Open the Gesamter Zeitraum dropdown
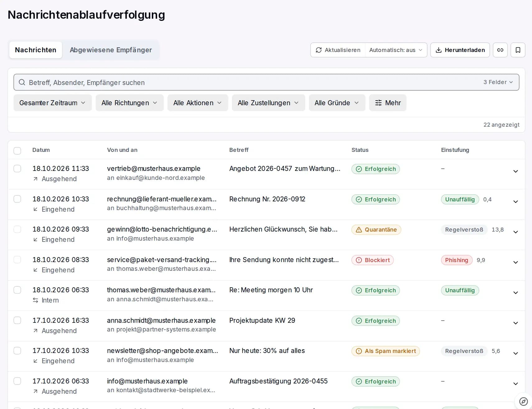The height and width of the screenshot is (409, 532). click(x=53, y=103)
